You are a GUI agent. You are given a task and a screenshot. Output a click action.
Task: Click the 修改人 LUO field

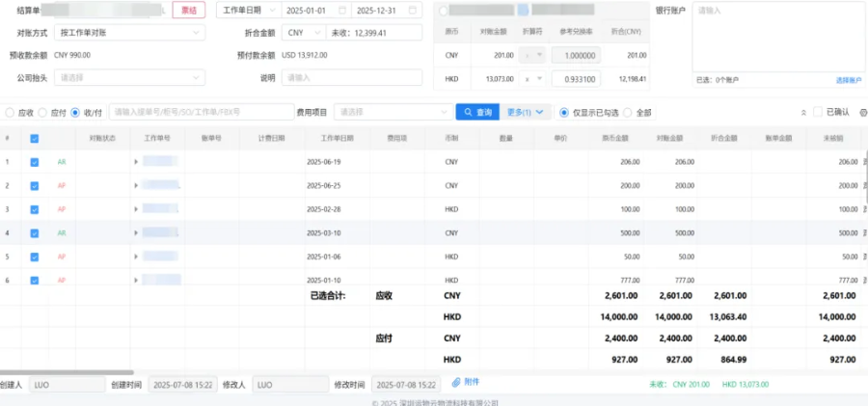point(290,385)
